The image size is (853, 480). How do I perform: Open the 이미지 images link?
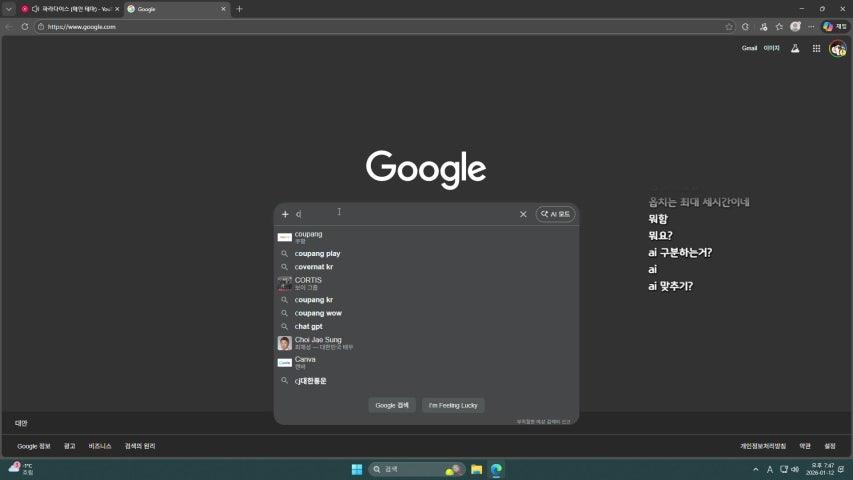click(771, 48)
